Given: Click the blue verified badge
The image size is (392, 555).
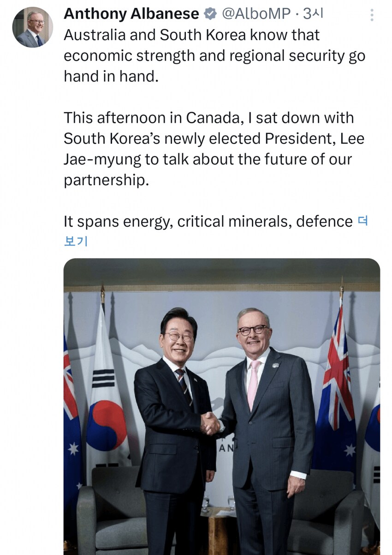Looking at the screenshot, I should (x=210, y=14).
